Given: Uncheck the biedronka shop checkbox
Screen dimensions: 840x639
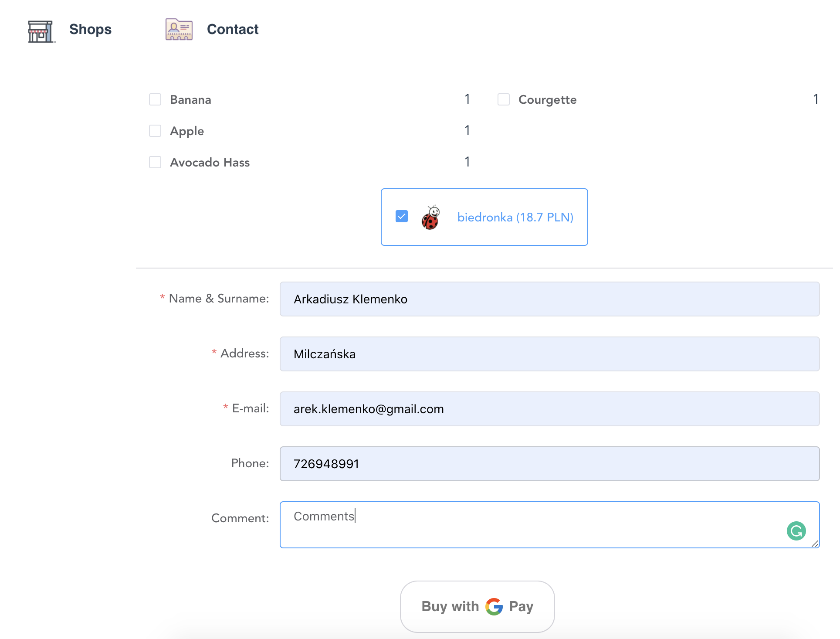Looking at the screenshot, I should tap(402, 217).
